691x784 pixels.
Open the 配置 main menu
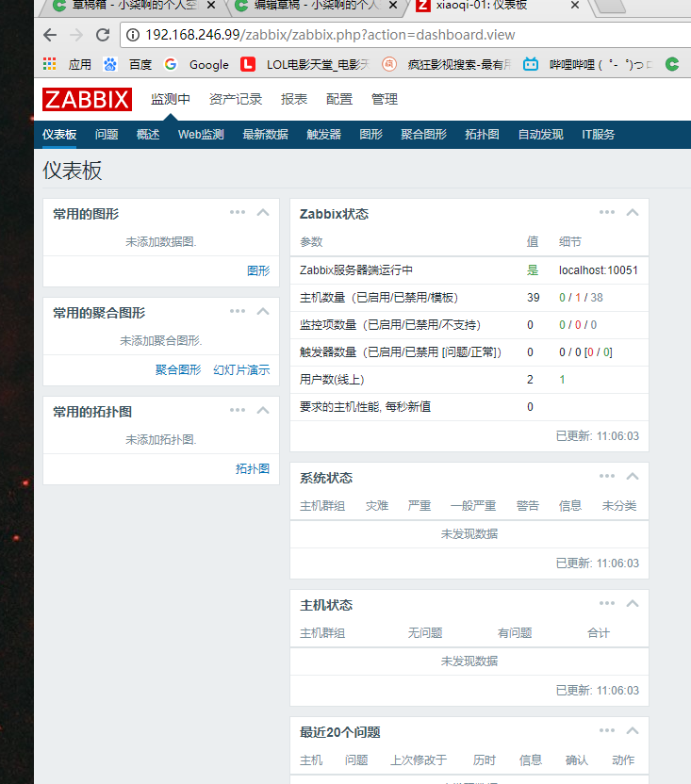click(339, 99)
